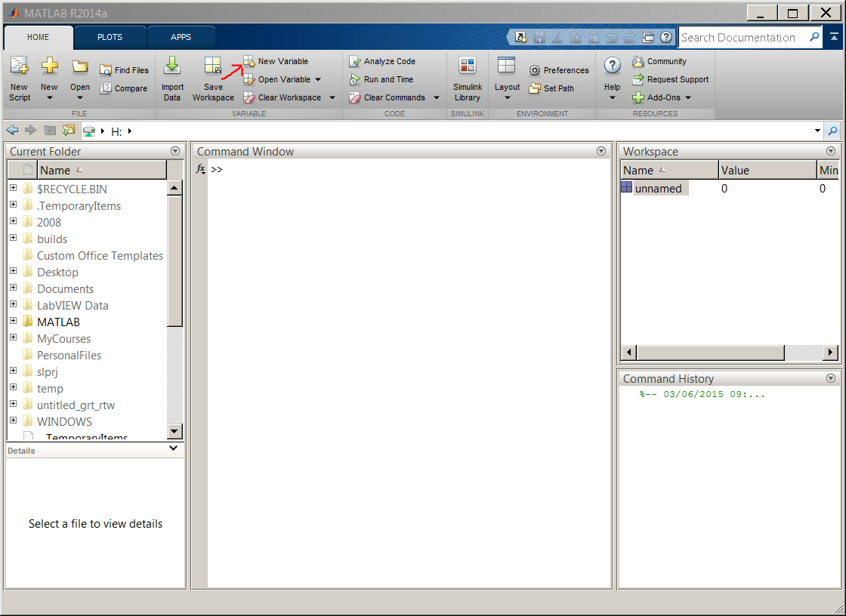This screenshot has width=846, height=616.
Task: Switch to the APPS tab
Action: click(181, 37)
